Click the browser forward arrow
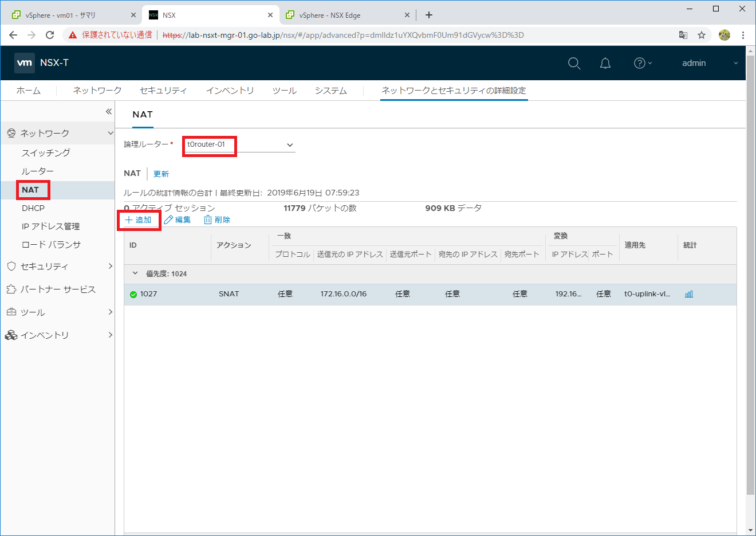The width and height of the screenshot is (756, 536). (31, 35)
